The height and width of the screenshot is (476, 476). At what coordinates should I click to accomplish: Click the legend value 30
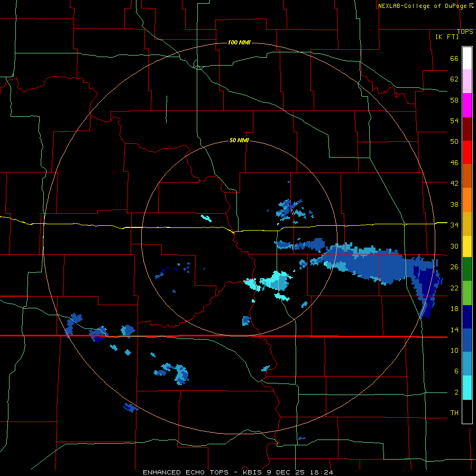coord(454,246)
